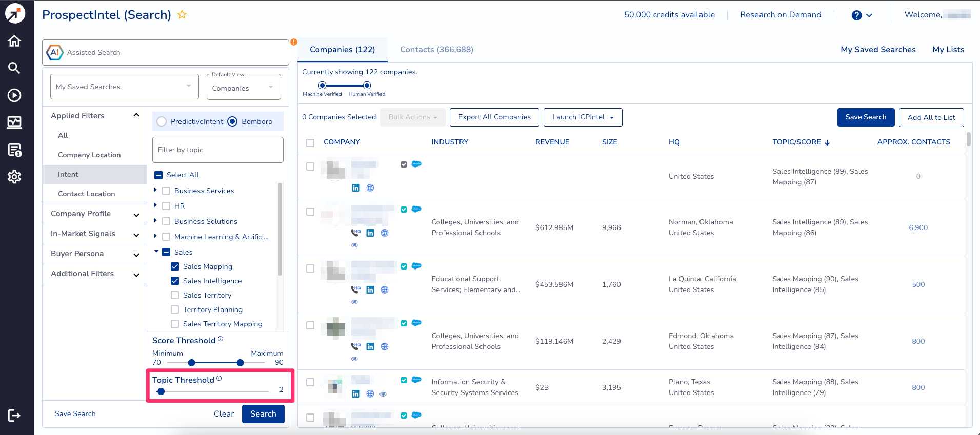Open the Default View Companies dropdown
This screenshot has width=980, height=435.
click(x=244, y=87)
